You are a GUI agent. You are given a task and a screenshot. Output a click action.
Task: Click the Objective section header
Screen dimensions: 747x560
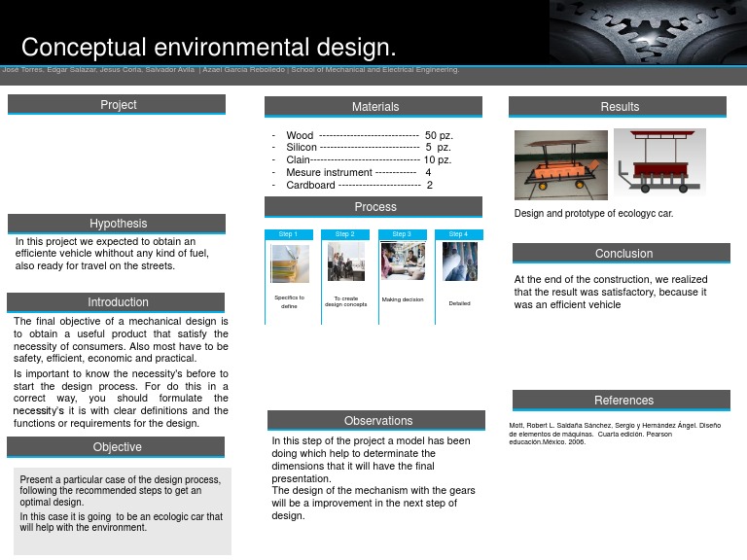pos(116,447)
